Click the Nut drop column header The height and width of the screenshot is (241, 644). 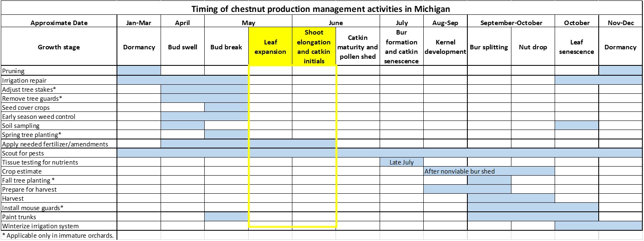(x=533, y=47)
